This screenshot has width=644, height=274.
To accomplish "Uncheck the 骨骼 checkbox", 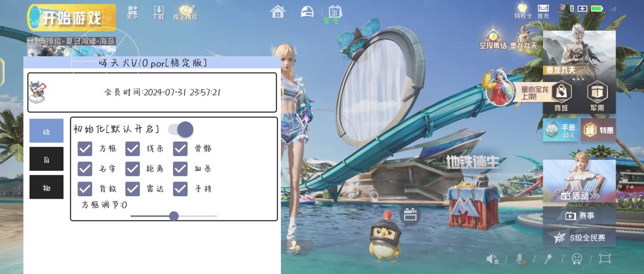I will [180, 149].
